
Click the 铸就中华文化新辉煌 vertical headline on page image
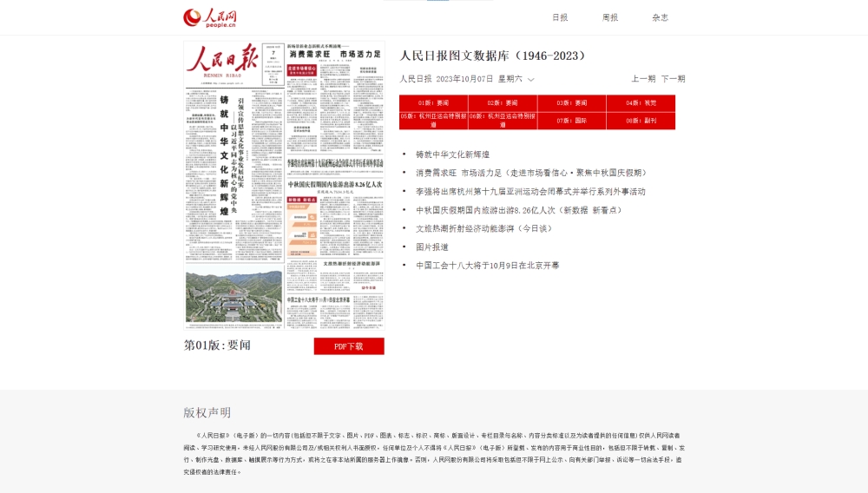(x=224, y=155)
